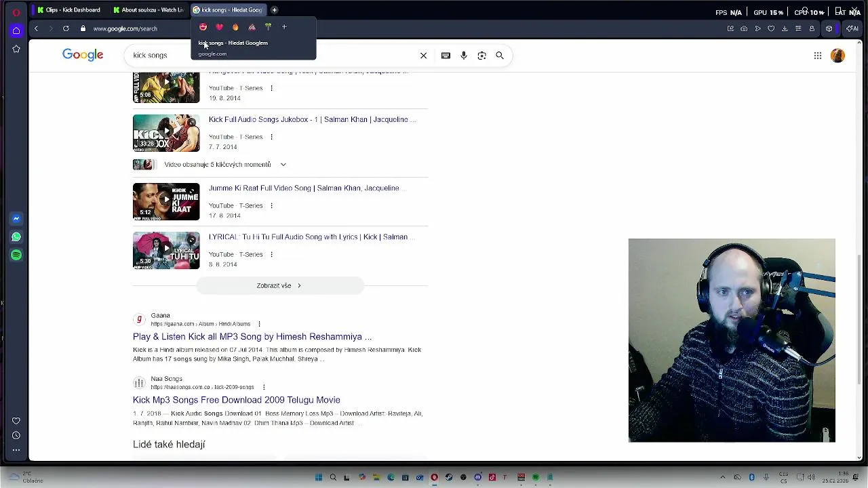Open WhatsApp in the Opera sidebar

(x=16, y=237)
